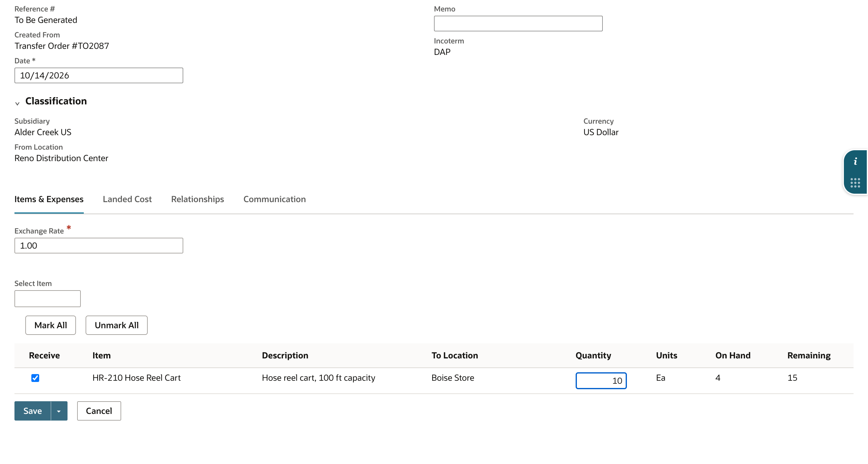The height and width of the screenshot is (464, 868).
Task: Open the info icon on side panel
Action: (855, 161)
